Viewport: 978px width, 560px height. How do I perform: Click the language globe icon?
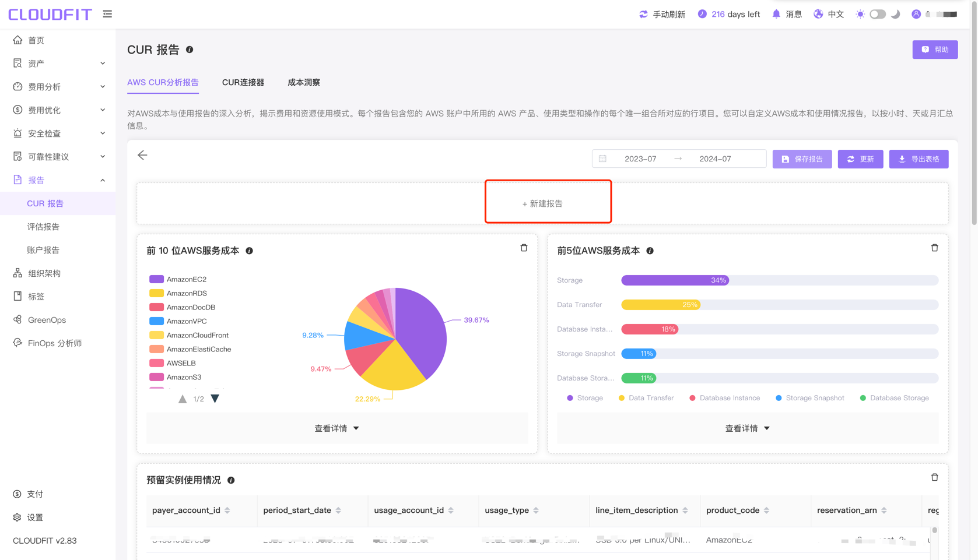point(818,14)
